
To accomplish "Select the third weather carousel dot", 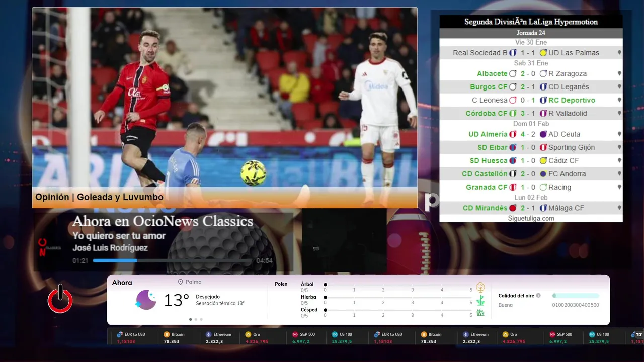I will click(201, 319).
